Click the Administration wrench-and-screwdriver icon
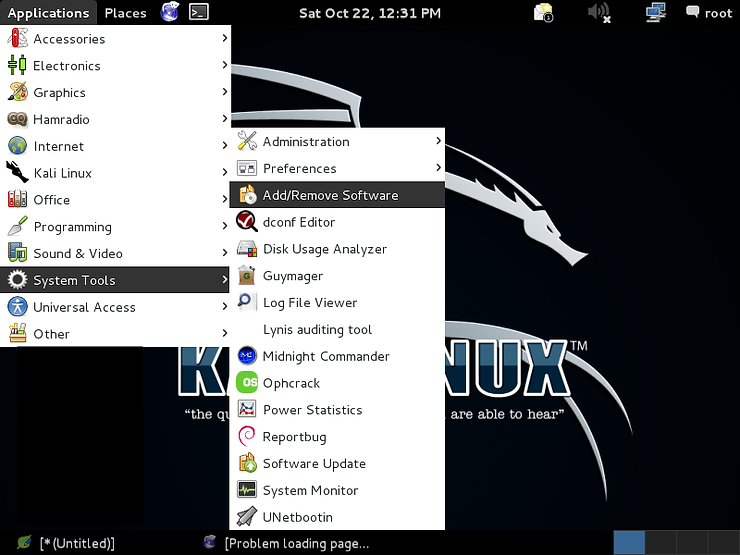 (x=247, y=141)
